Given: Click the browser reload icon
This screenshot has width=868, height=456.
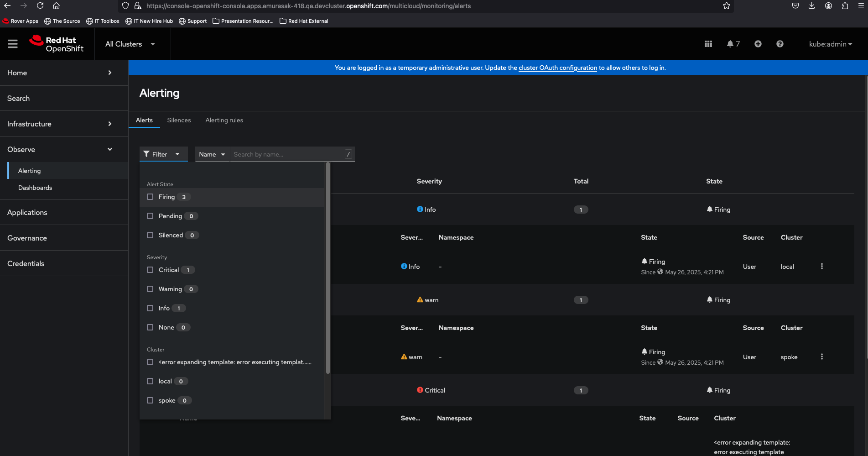Looking at the screenshot, I should [40, 6].
